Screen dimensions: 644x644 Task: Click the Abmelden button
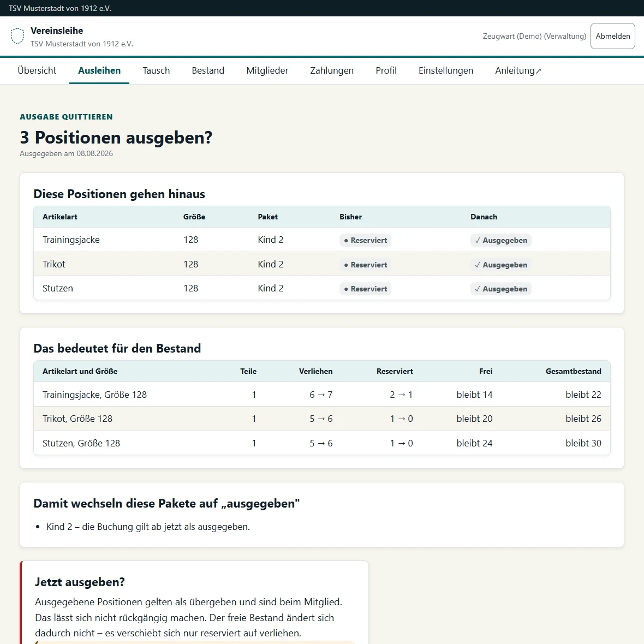(x=612, y=36)
